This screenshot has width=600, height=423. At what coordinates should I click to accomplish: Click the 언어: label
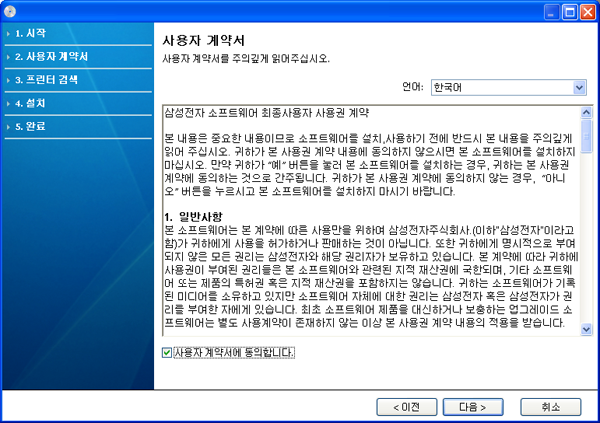click(413, 87)
